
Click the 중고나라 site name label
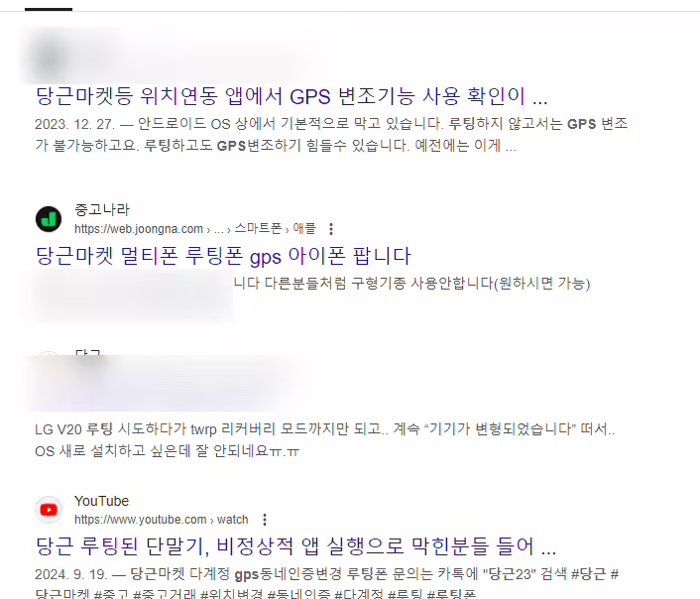[102, 209]
